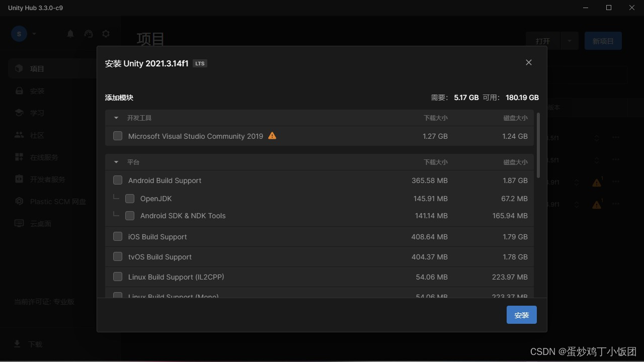Click the 在线服务 grid icon
This screenshot has height=362, width=644.
[19, 157]
